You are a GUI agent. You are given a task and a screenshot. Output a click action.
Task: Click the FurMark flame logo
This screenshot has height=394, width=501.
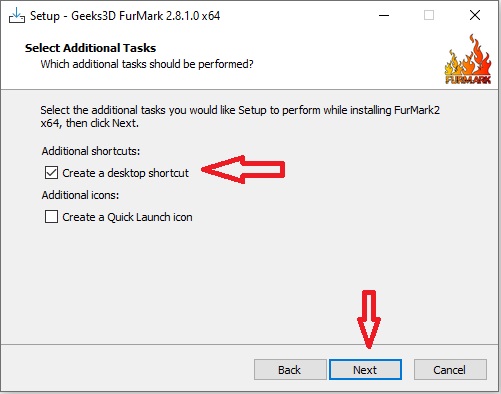click(468, 59)
